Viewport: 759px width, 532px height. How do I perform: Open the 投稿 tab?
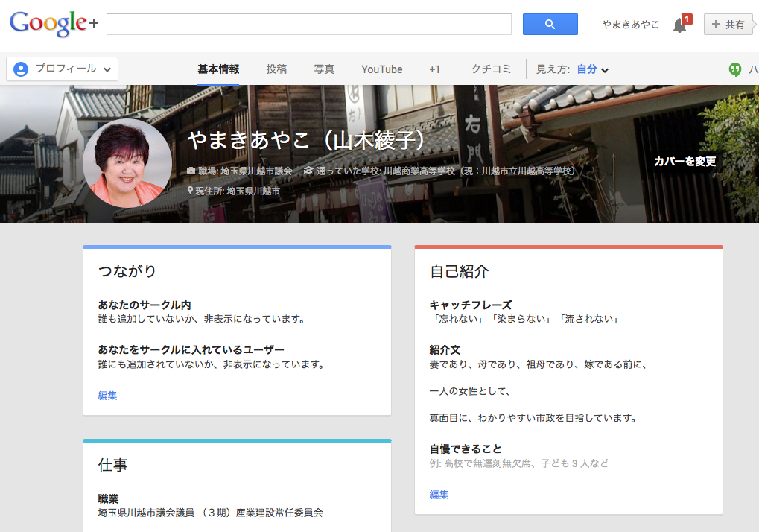276,69
